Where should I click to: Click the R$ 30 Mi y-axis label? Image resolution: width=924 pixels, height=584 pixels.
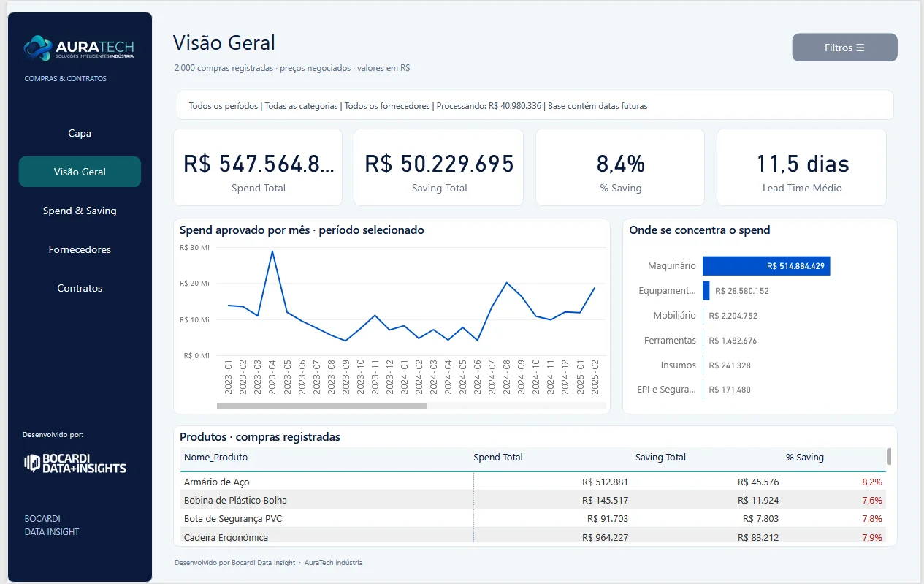194,248
